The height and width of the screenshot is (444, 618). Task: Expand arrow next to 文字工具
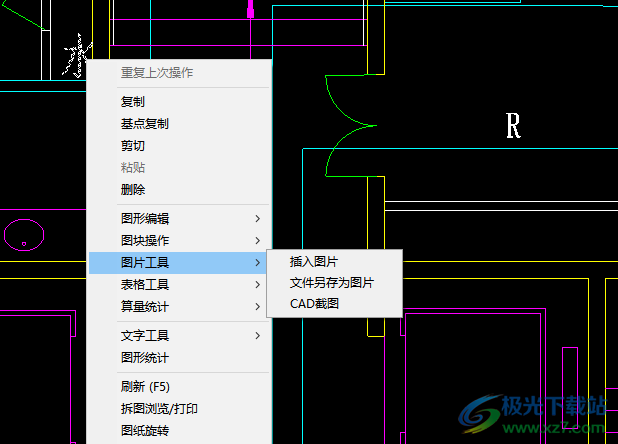click(258, 336)
